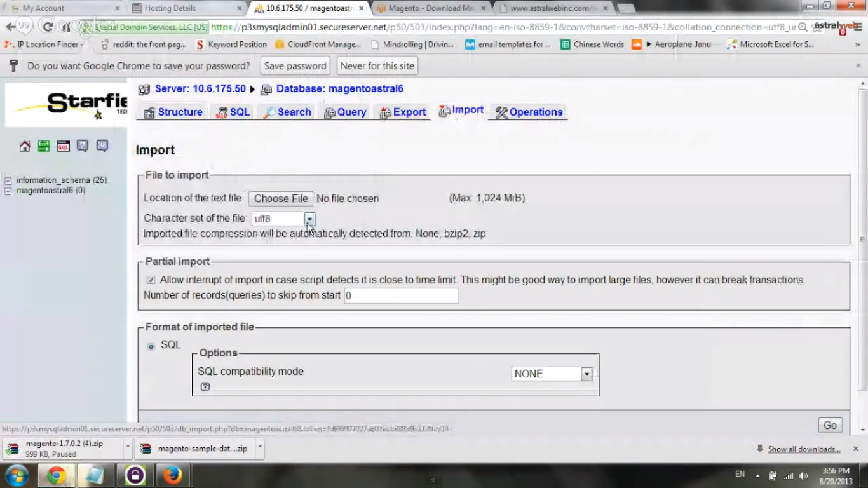Toggle Allow interrupt of import checkbox
868x488 pixels.
[151, 280]
